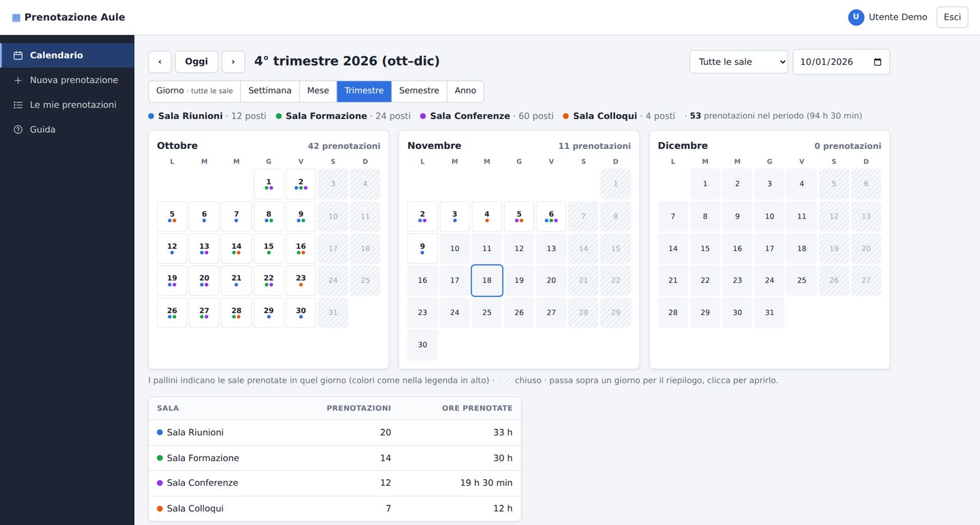Viewport: 980px width, 525px height.
Task: Open December 1 day cell
Action: point(705,184)
